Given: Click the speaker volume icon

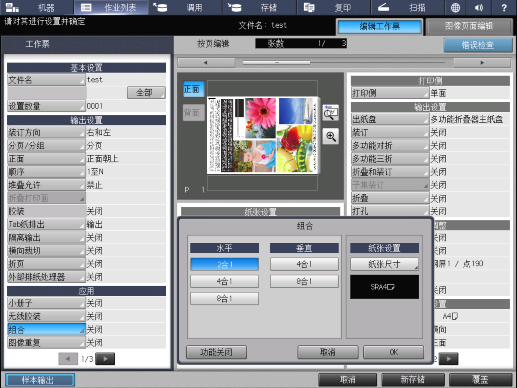Looking at the screenshot, I should 479,7.
